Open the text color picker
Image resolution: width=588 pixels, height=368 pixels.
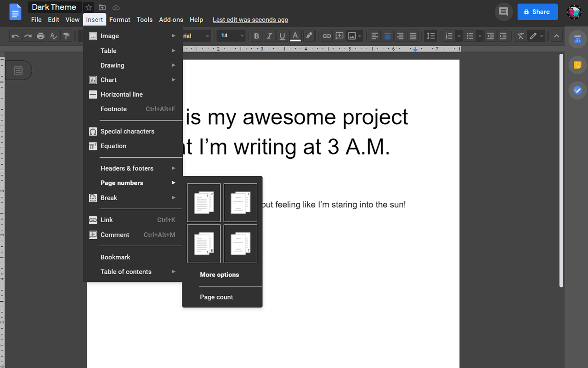tap(295, 35)
